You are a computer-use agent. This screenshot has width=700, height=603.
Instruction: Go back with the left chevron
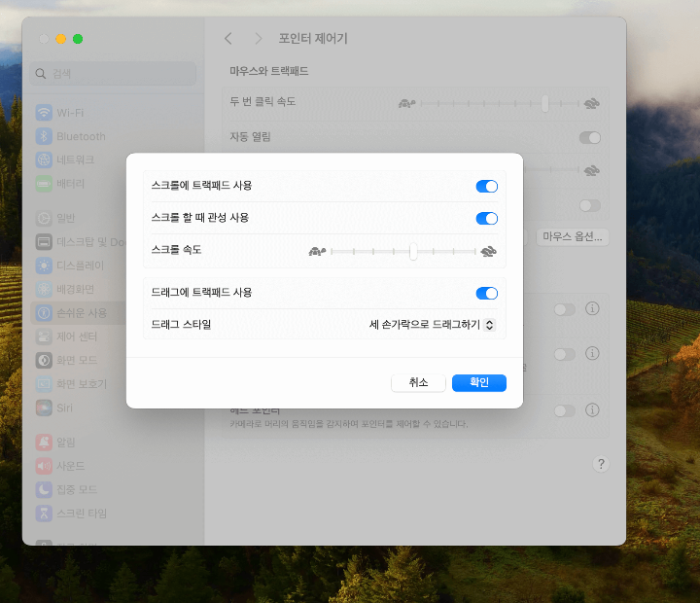point(228,39)
